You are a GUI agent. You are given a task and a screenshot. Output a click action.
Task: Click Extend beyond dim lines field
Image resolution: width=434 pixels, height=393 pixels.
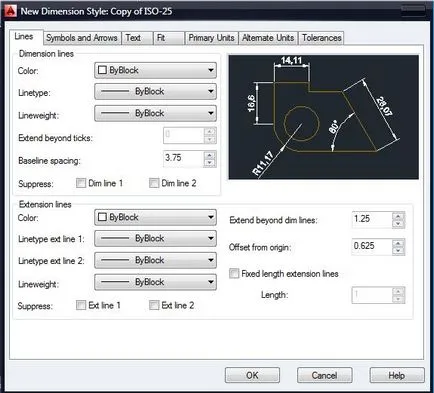[x=372, y=219]
